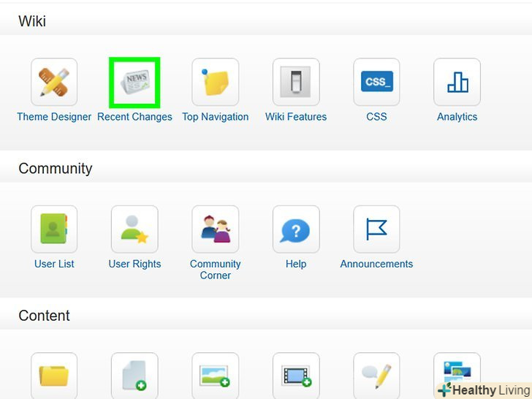Click the Analytics bar chart icon
This screenshot has width=532, height=399.
tap(457, 83)
